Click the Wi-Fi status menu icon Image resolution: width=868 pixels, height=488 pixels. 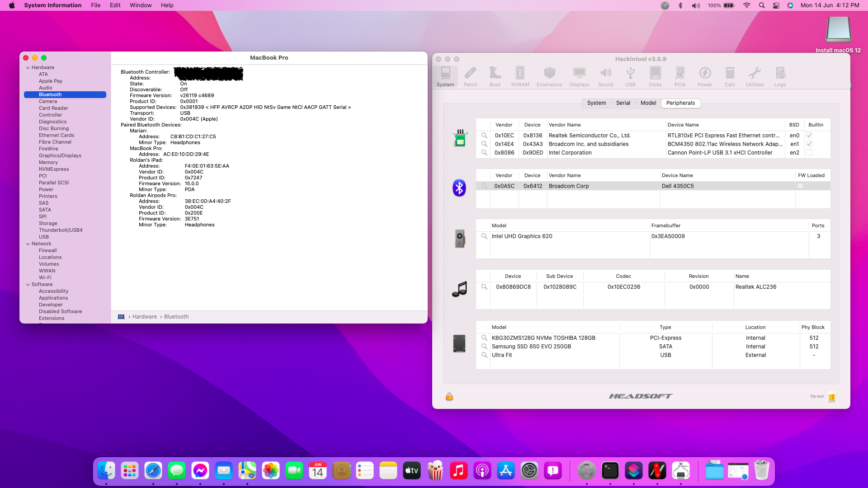click(747, 5)
